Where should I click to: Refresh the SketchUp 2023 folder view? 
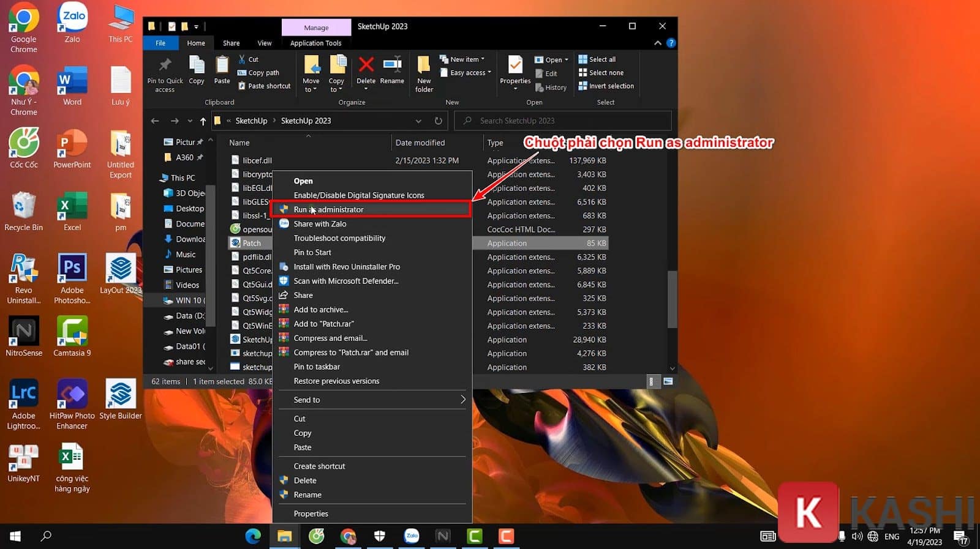point(438,121)
